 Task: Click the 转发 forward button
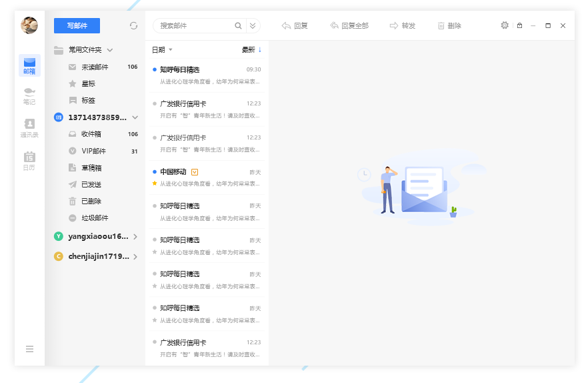403,25
